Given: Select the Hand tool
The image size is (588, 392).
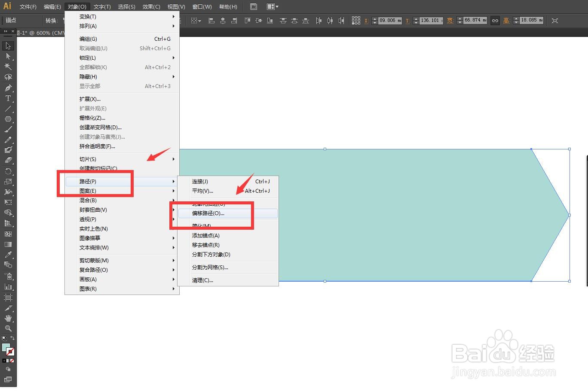Looking at the screenshot, I should (x=8, y=318).
